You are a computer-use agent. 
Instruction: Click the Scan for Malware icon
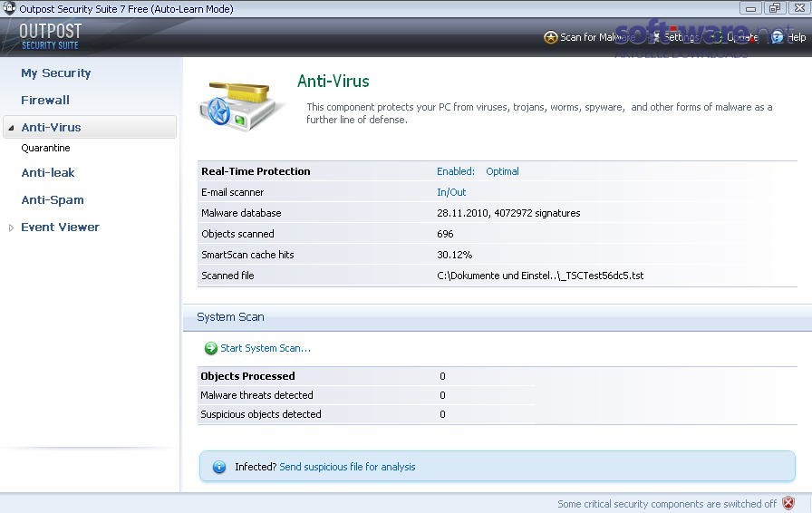pos(550,37)
